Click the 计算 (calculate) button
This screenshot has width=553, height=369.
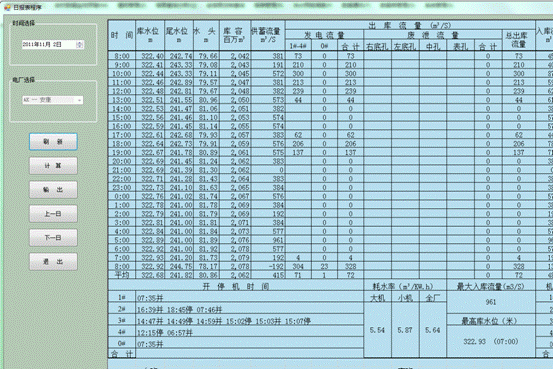click(53, 166)
